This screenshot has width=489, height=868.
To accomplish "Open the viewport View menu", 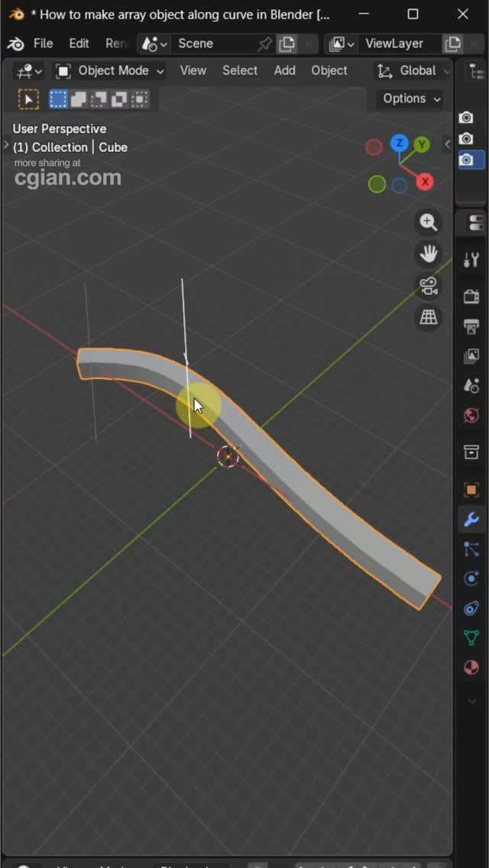I will (x=193, y=71).
